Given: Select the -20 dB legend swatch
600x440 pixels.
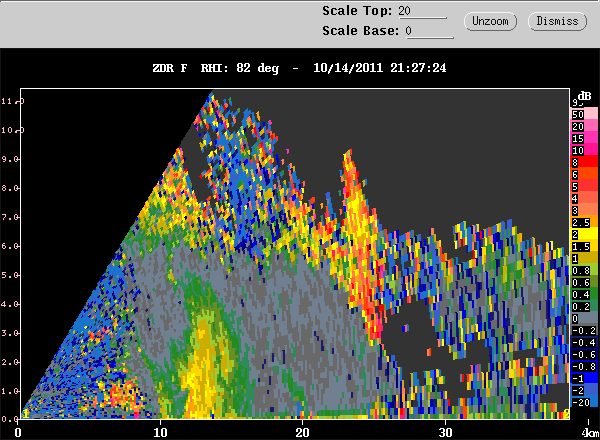Looking at the screenshot, I should click(584, 402).
